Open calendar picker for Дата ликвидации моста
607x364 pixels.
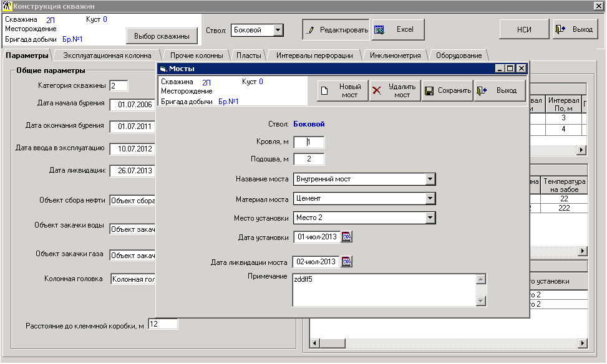tap(346, 262)
